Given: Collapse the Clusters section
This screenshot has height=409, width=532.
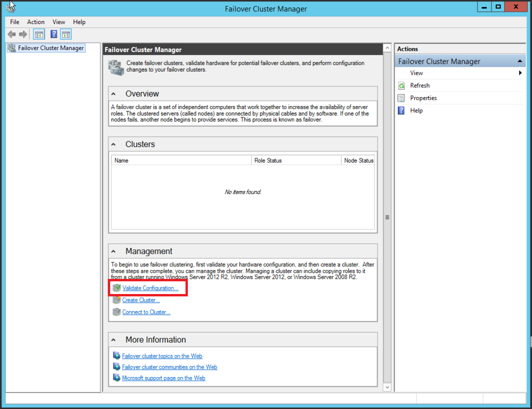Looking at the screenshot, I should coord(114,144).
